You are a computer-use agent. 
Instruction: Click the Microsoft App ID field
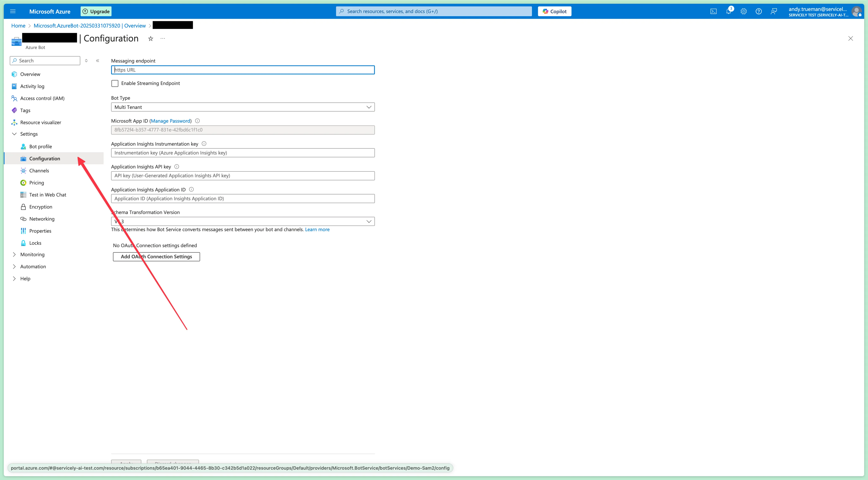[243, 130]
